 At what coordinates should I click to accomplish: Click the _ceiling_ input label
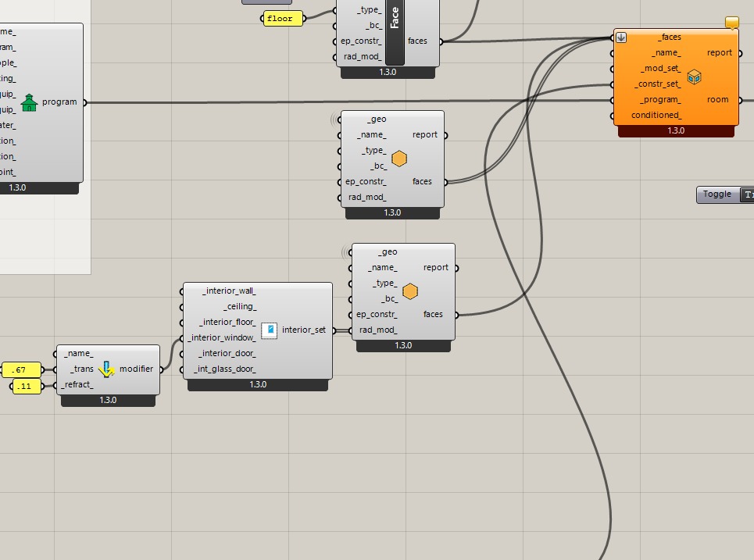pyautogui.click(x=240, y=306)
